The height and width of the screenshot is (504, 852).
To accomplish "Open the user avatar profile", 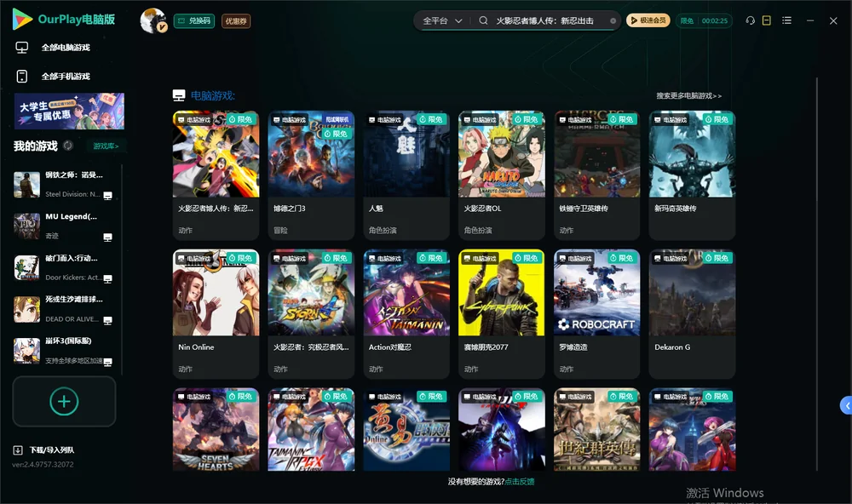I will (153, 20).
